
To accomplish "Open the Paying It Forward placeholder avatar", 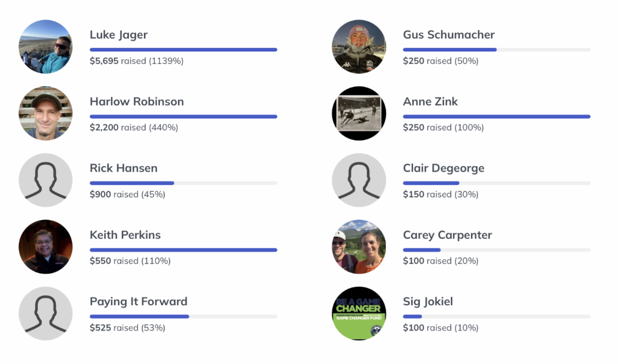I will click(45, 313).
